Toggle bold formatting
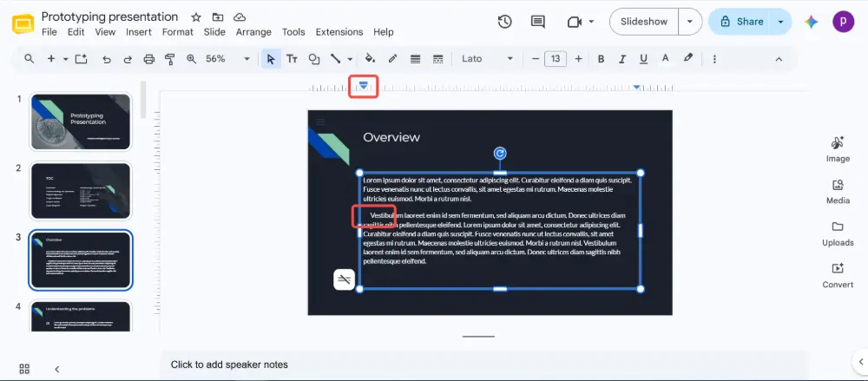 tap(602, 59)
